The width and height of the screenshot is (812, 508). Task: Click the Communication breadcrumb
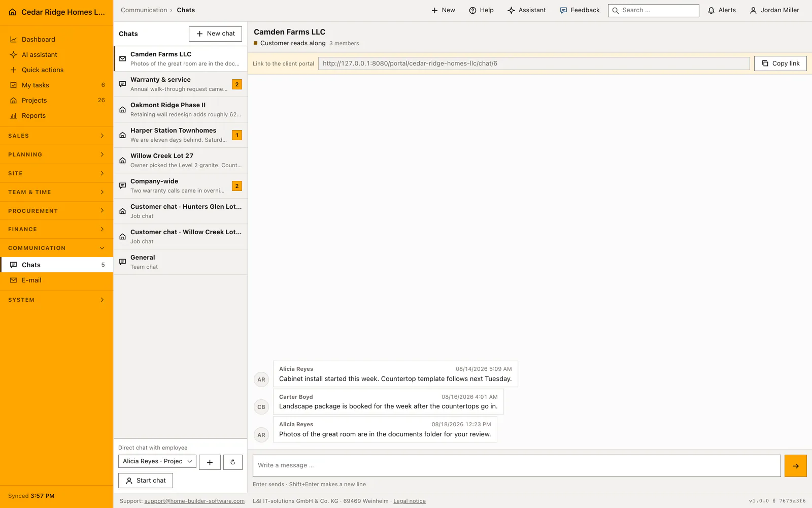[144, 10]
